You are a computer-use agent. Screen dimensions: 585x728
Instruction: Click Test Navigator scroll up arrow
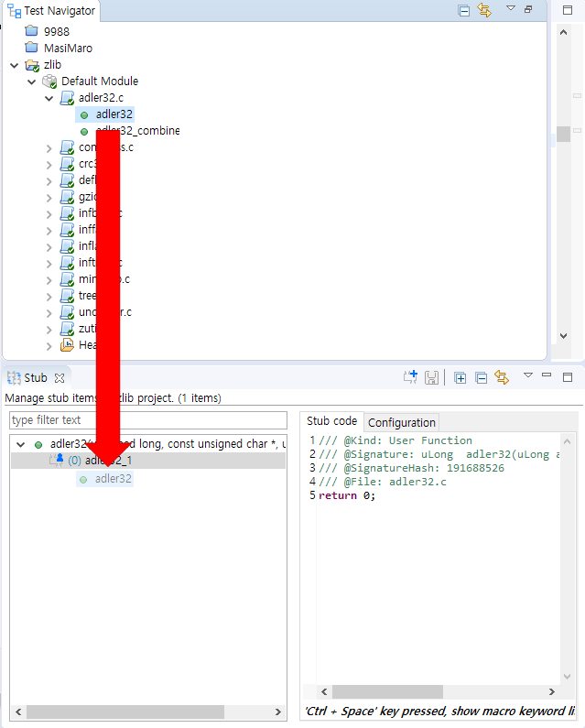click(x=563, y=32)
